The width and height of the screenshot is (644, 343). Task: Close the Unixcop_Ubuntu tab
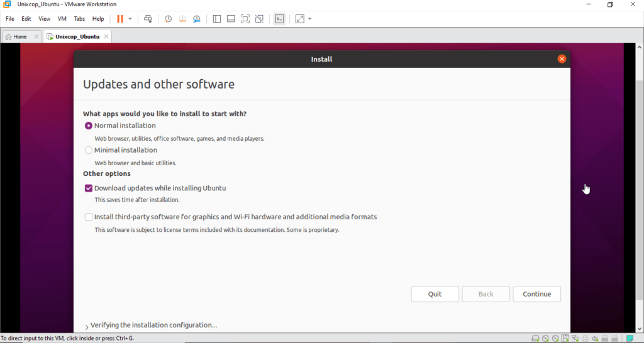tap(106, 36)
